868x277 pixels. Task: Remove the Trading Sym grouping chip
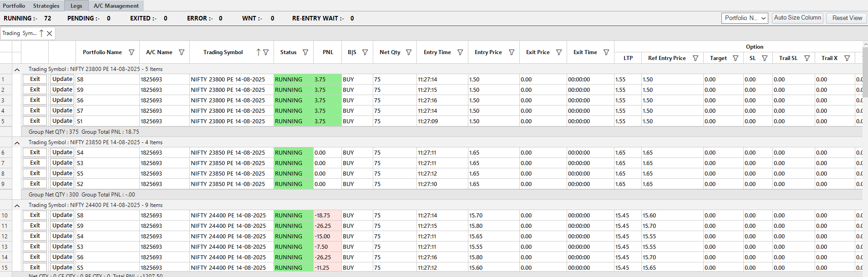pyautogui.click(x=50, y=33)
